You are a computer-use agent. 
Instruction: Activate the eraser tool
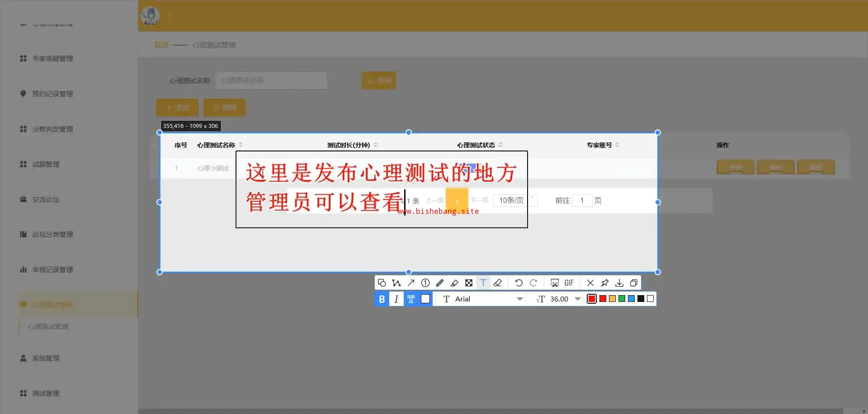coord(498,283)
